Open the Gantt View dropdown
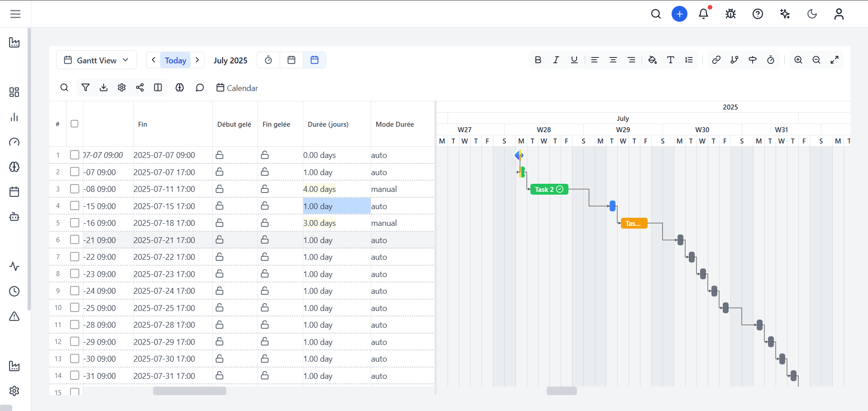 coord(96,60)
